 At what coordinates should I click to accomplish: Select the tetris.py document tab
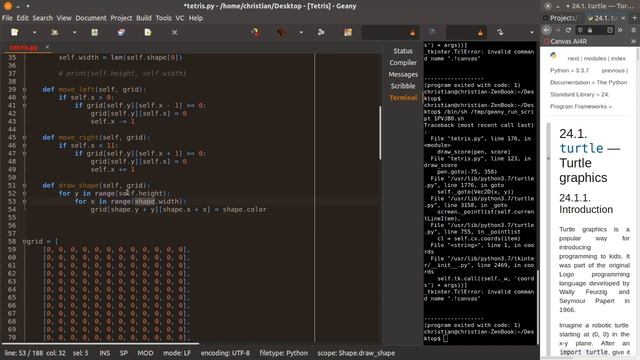[24, 47]
